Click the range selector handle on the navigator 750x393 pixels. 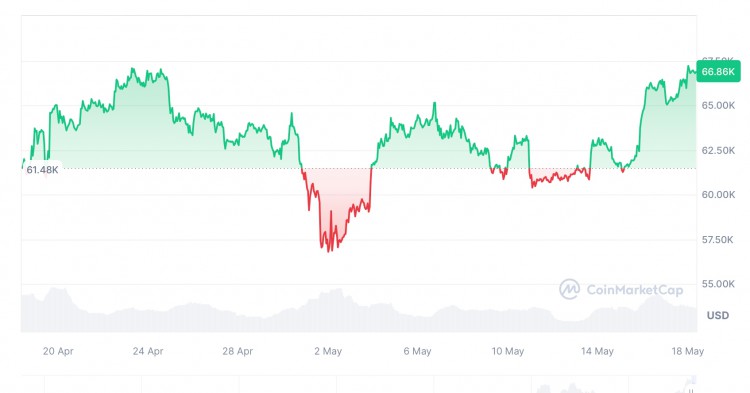coord(691,391)
